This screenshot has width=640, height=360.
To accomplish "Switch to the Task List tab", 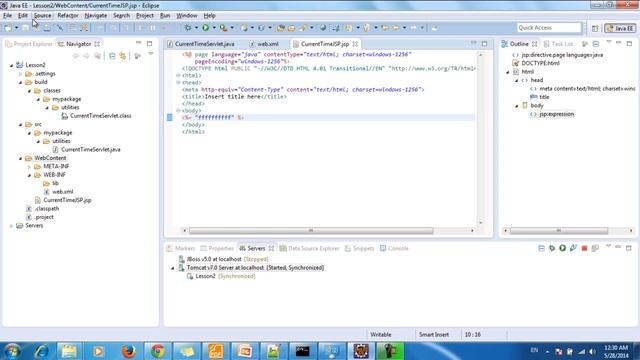I will tap(558, 44).
